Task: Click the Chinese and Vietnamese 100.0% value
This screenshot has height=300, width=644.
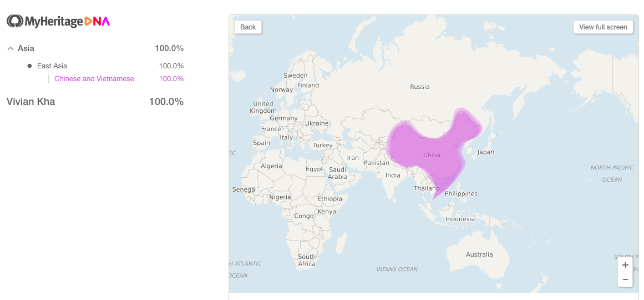Action: pos(171,78)
